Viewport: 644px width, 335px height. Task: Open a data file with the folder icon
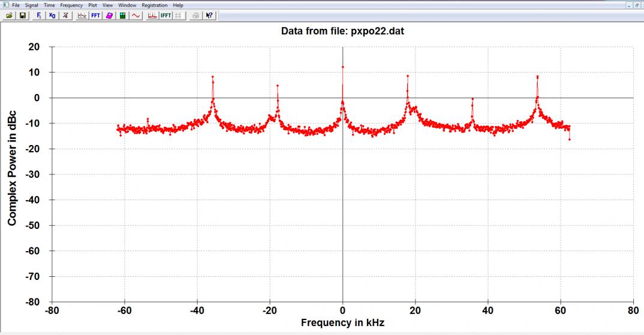9,16
